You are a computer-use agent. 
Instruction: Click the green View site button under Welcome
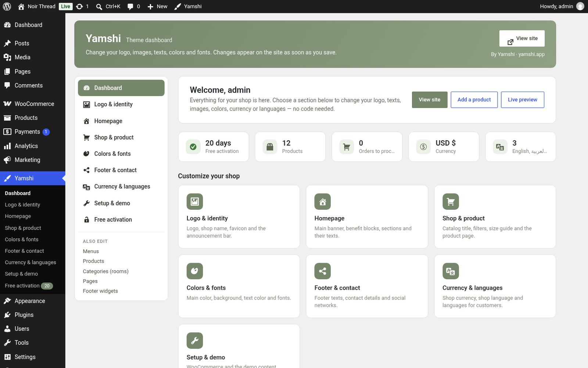430,100
